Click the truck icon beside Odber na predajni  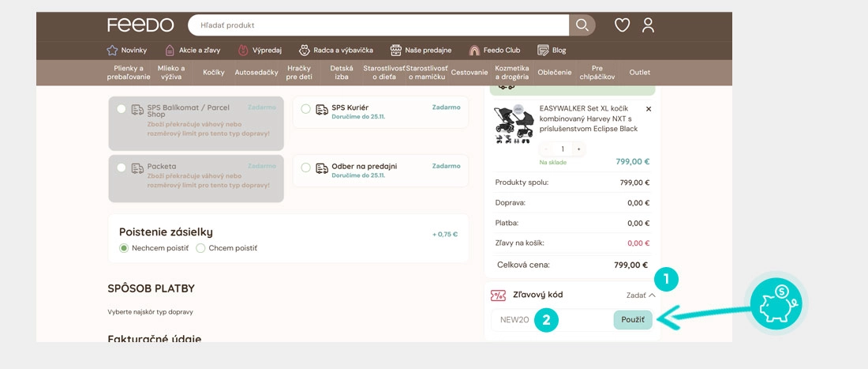[322, 168]
